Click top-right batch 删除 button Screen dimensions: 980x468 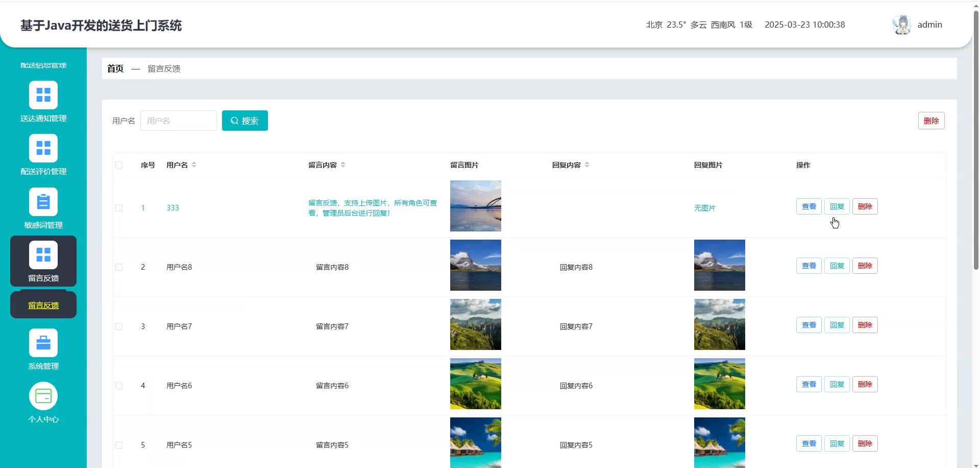click(x=932, y=121)
